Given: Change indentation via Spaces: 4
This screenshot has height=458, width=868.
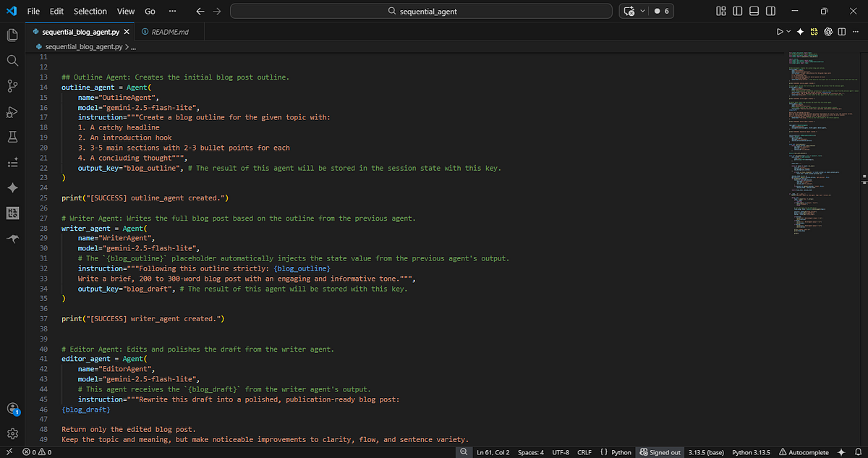Looking at the screenshot, I should [x=531, y=452].
